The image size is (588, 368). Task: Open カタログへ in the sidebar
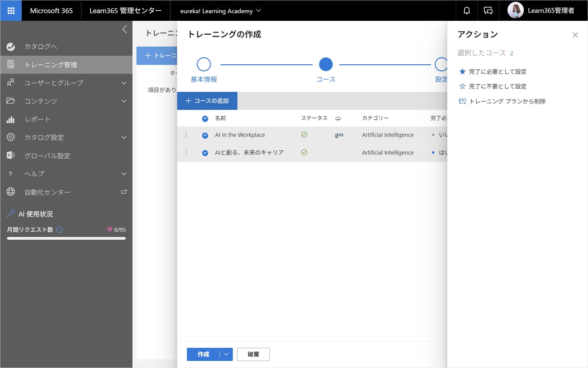[66, 47]
